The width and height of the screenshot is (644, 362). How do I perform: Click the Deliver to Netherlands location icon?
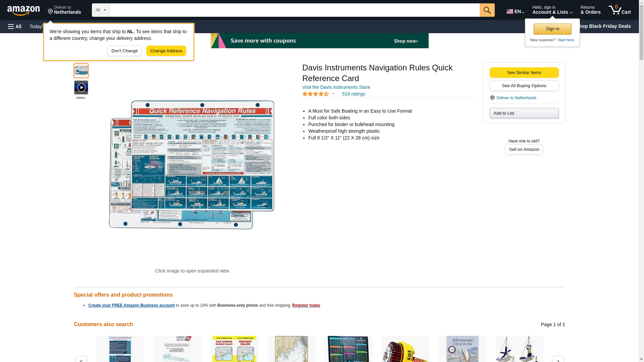click(x=492, y=98)
